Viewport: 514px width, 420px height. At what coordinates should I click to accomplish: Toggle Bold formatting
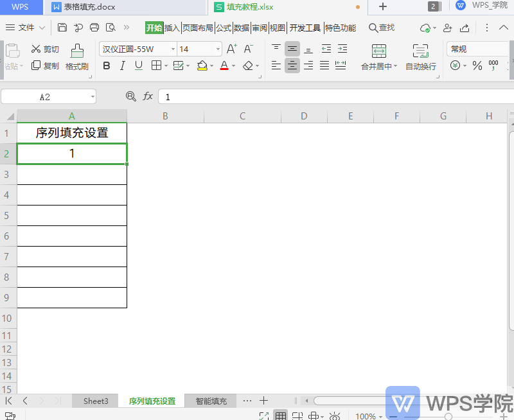(106, 66)
